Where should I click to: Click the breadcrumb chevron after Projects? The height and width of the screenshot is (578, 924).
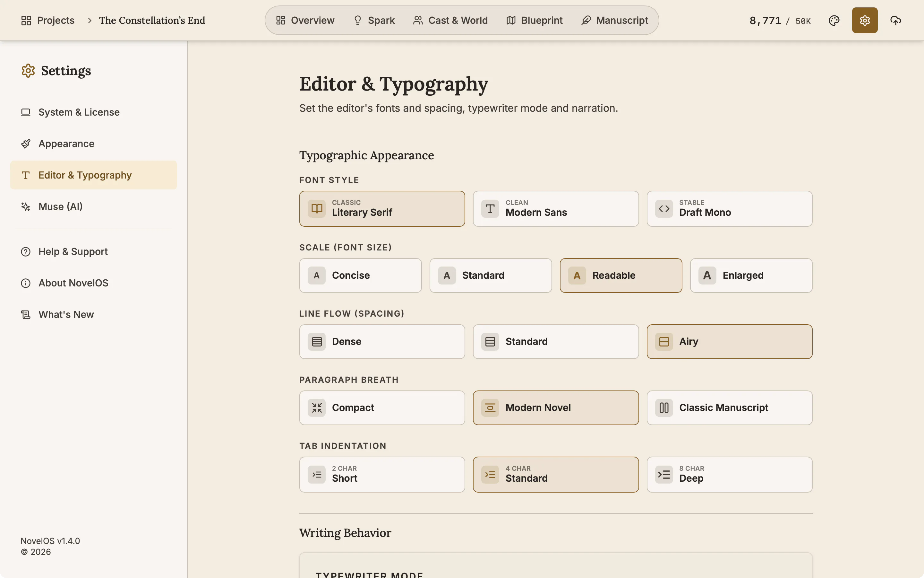(x=89, y=20)
